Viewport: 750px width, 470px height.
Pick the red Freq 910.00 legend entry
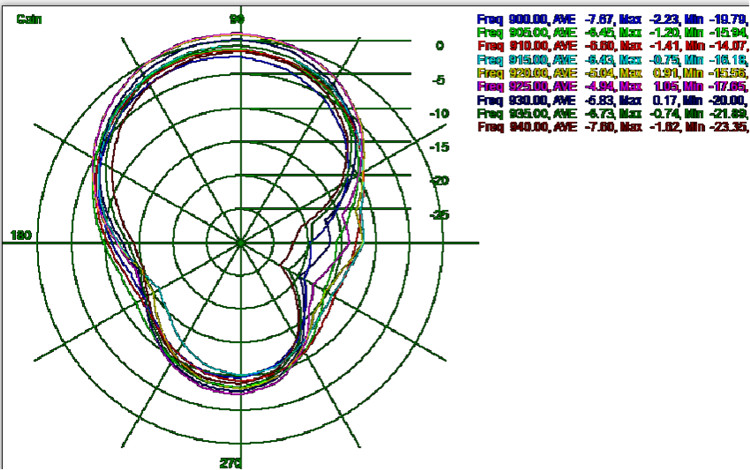coord(612,46)
